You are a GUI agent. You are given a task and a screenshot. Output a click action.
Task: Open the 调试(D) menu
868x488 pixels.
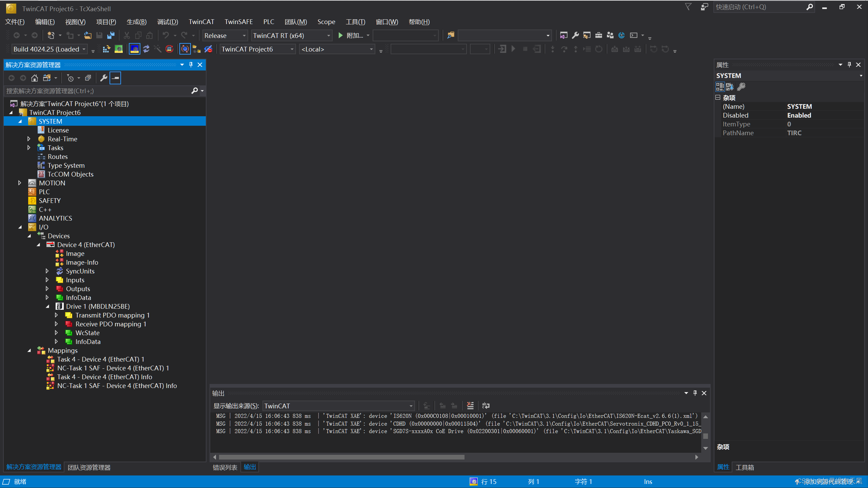[167, 22]
